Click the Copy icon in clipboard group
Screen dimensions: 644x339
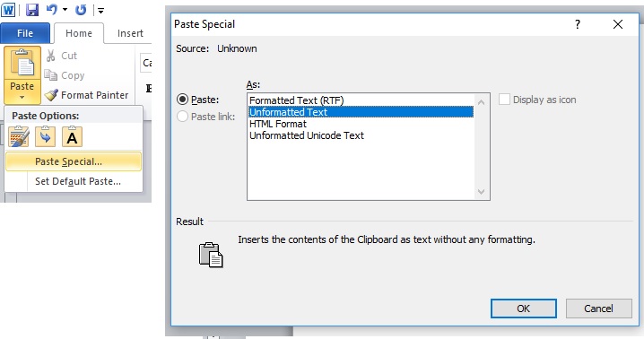(50, 75)
